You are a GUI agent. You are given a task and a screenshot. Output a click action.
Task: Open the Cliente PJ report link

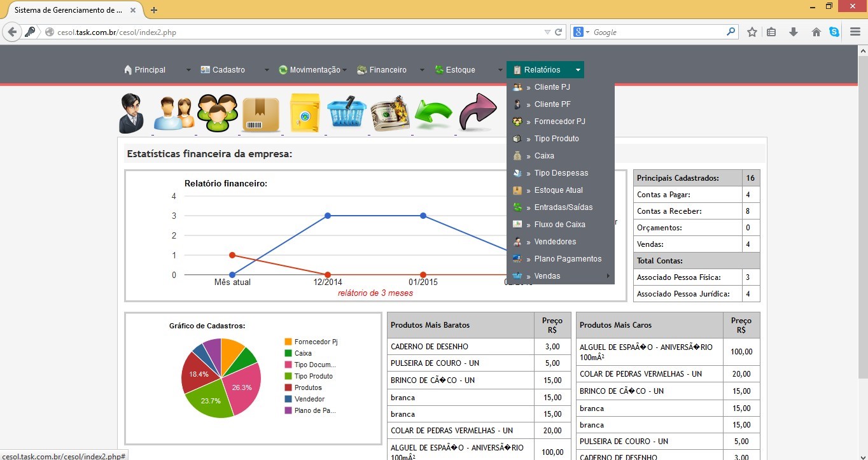pos(552,87)
